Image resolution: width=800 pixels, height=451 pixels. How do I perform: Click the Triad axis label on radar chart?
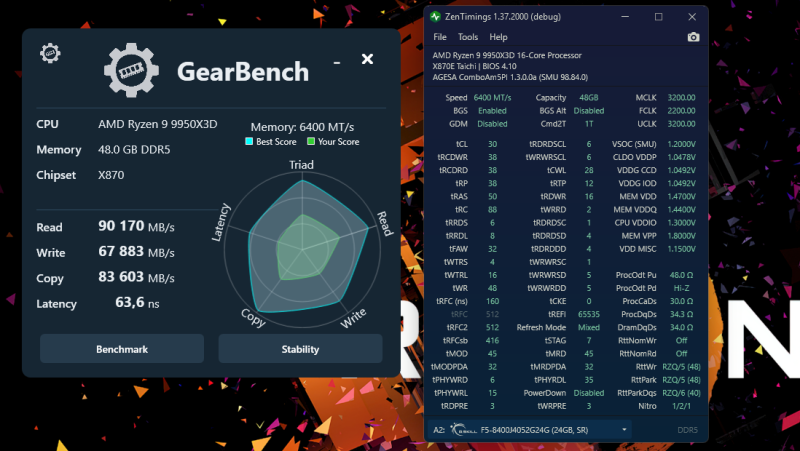302,165
